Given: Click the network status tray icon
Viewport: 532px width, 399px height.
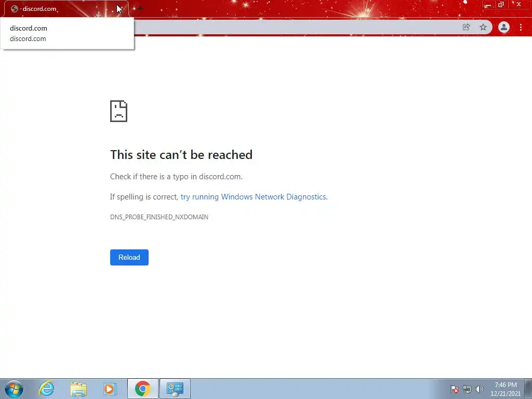Looking at the screenshot, I should (x=467, y=389).
